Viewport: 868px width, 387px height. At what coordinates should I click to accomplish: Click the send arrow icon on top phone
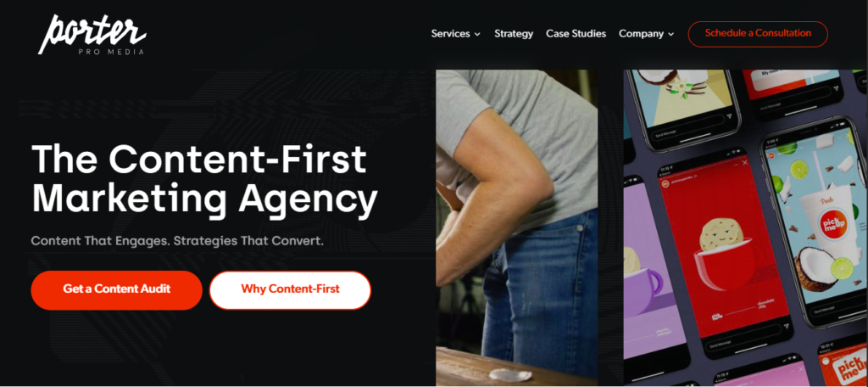pos(728,116)
